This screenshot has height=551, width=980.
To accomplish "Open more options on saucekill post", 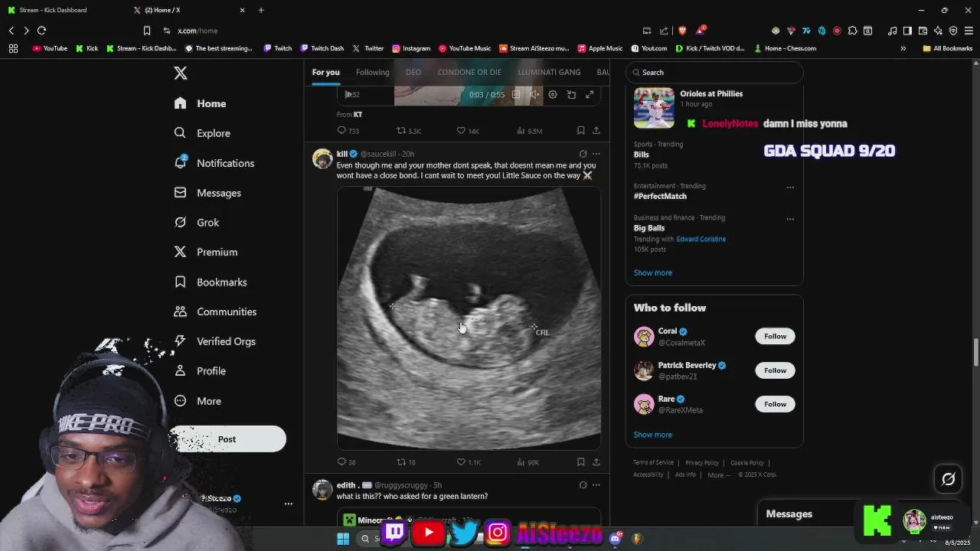I will click(x=596, y=154).
